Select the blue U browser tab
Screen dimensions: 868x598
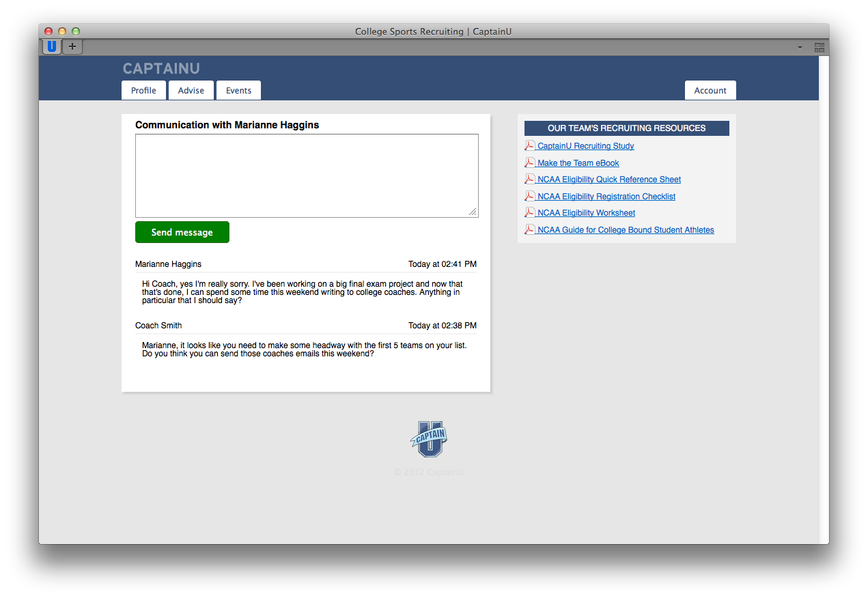[x=52, y=46]
